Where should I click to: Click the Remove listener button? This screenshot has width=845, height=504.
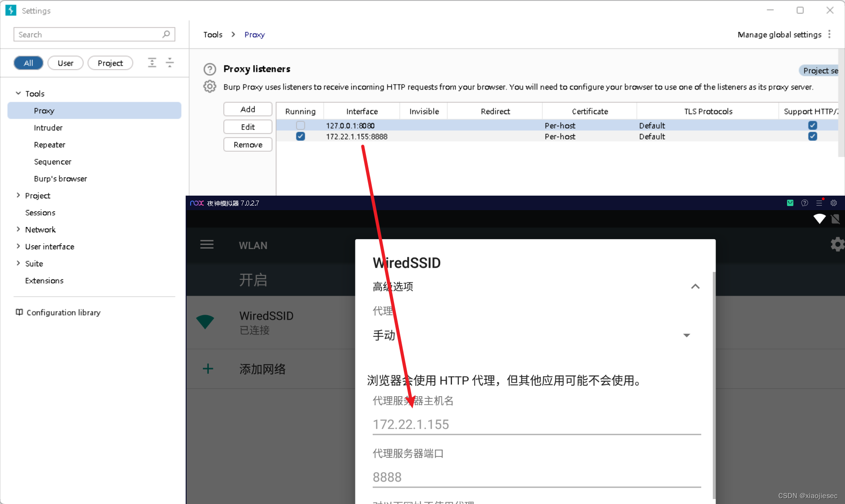click(248, 144)
